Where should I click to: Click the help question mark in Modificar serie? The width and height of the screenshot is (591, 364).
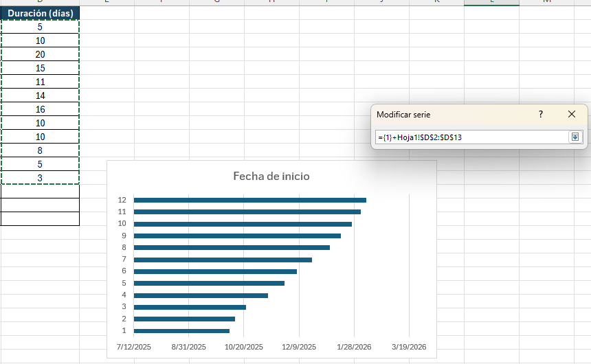541,115
